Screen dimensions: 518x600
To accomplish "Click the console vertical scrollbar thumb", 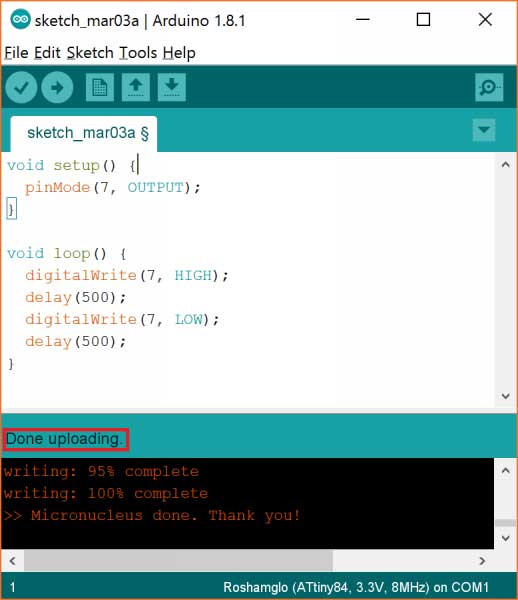I will click(x=506, y=523).
